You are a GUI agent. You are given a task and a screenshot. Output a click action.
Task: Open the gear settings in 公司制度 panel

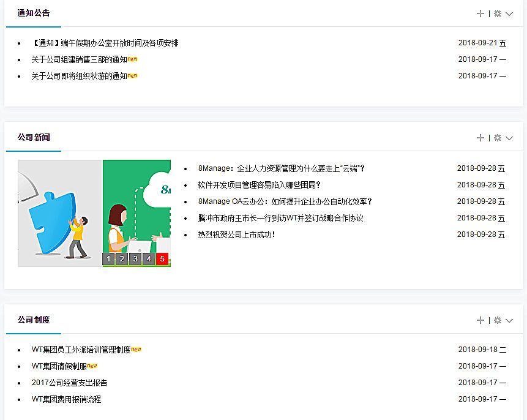point(498,320)
